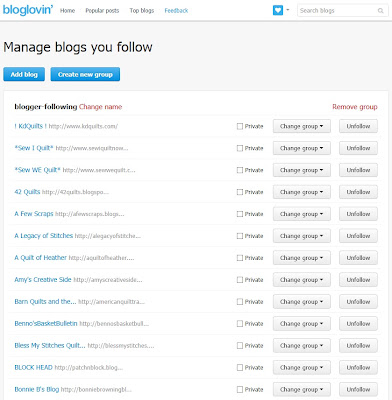Open the *Sew I Quilt* blog link
Image resolution: width=392 pixels, height=400 pixels.
point(34,148)
